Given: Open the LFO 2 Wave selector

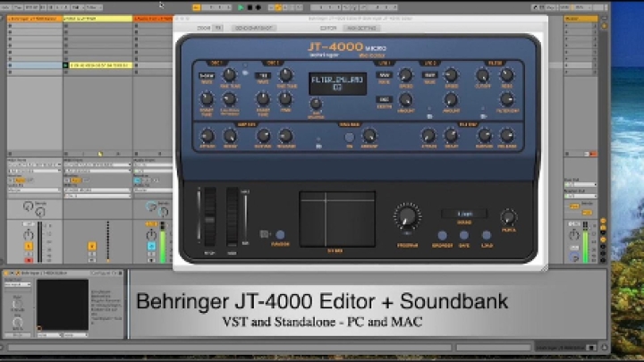Looking at the screenshot, I should pyautogui.click(x=429, y=75).
